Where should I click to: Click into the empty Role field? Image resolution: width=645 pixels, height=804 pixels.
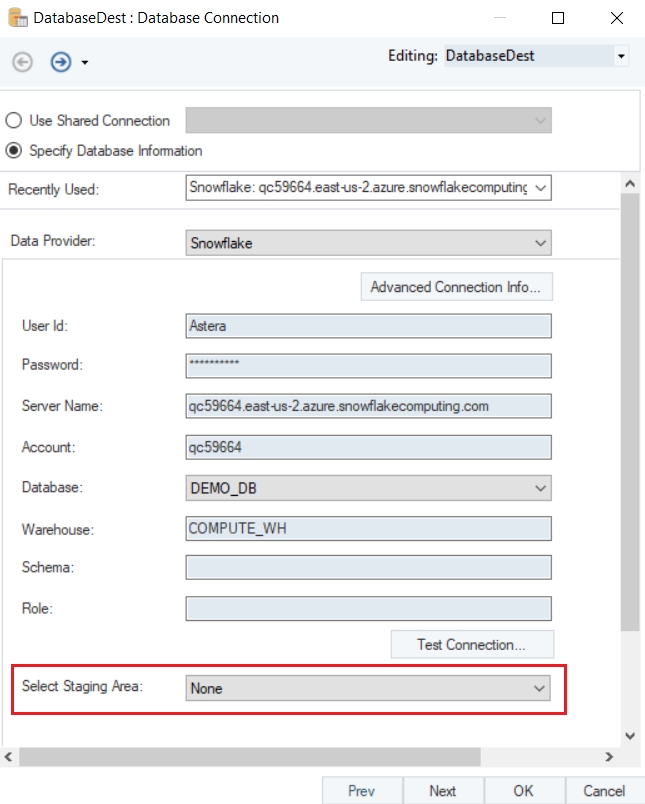coord(369,608)
